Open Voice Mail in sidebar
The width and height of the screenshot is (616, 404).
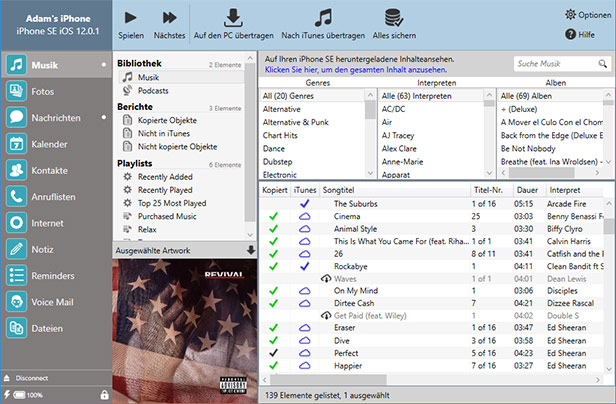[56, 302]
